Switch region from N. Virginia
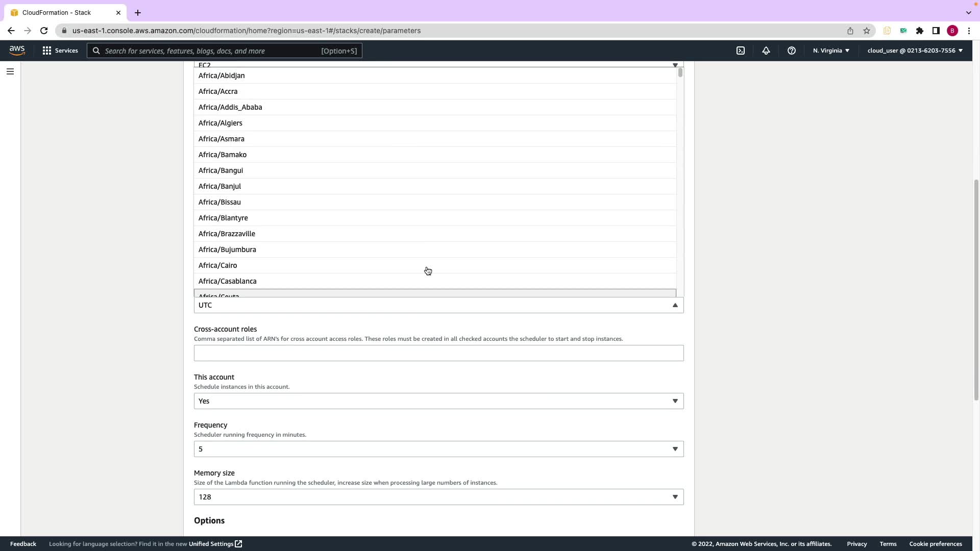 [x=831, y=51]
